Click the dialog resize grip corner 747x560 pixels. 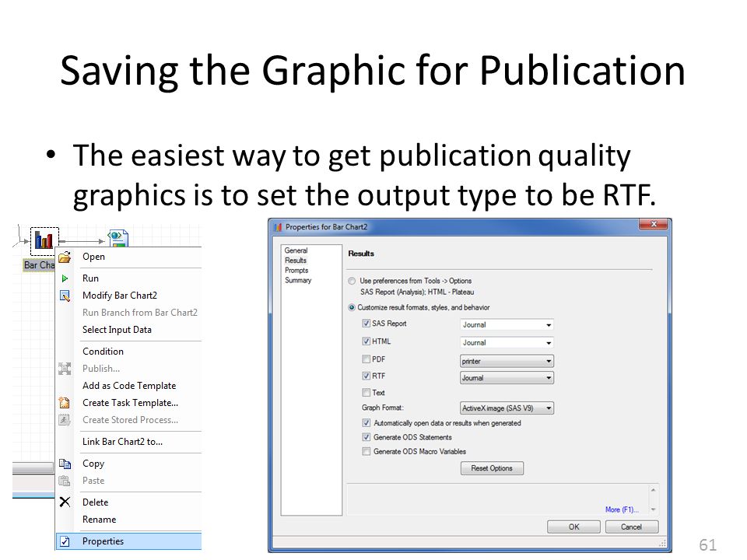pyautogui.click(x=662, y=544)
